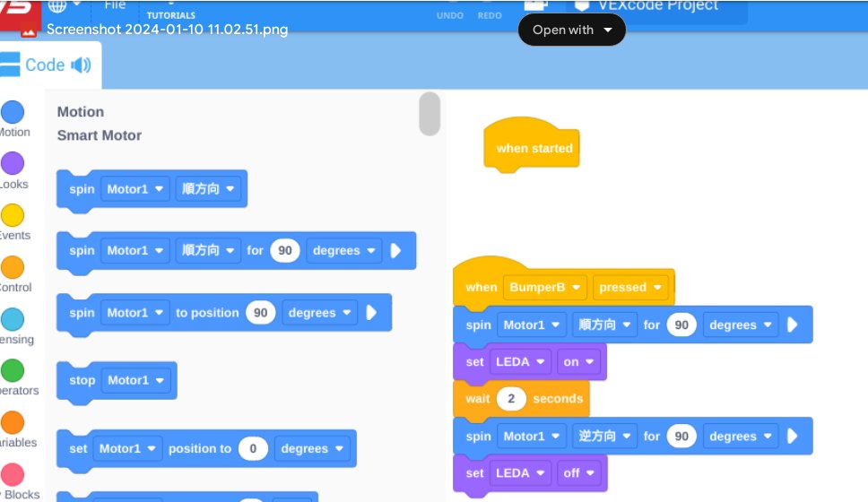868x502 pixels.
Task: Select the Variables category orange circle
Action: click(x=13, y=422)
